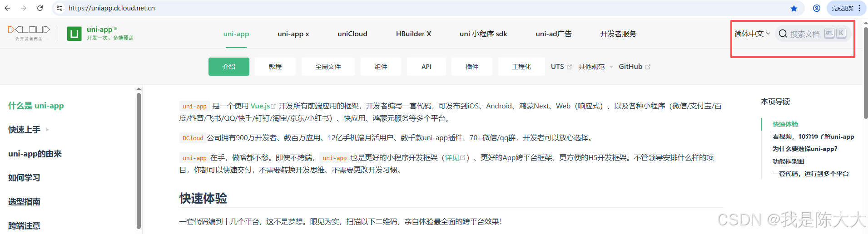Click the sidebar vertical scrollbar
Screen dimensions: 868x234
[x=139, y=161]
